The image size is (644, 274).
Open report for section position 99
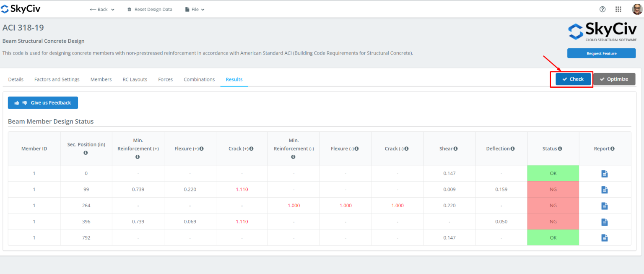click(604, 190)
